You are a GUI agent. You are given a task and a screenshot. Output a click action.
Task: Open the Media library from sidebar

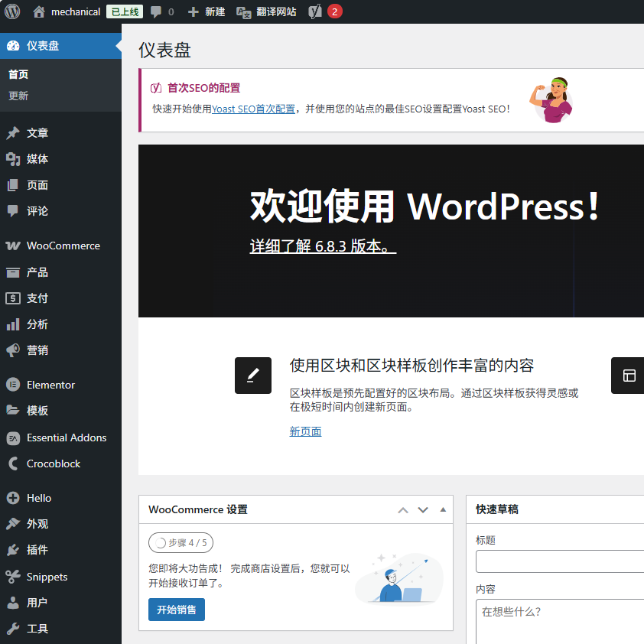pyautogui.click(x=37, y=159)
